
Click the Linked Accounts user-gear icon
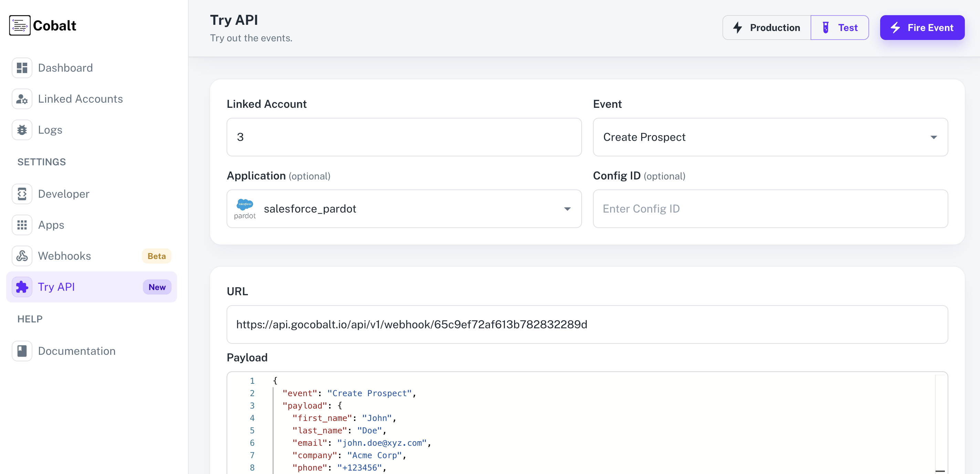(x=22, y=99)
